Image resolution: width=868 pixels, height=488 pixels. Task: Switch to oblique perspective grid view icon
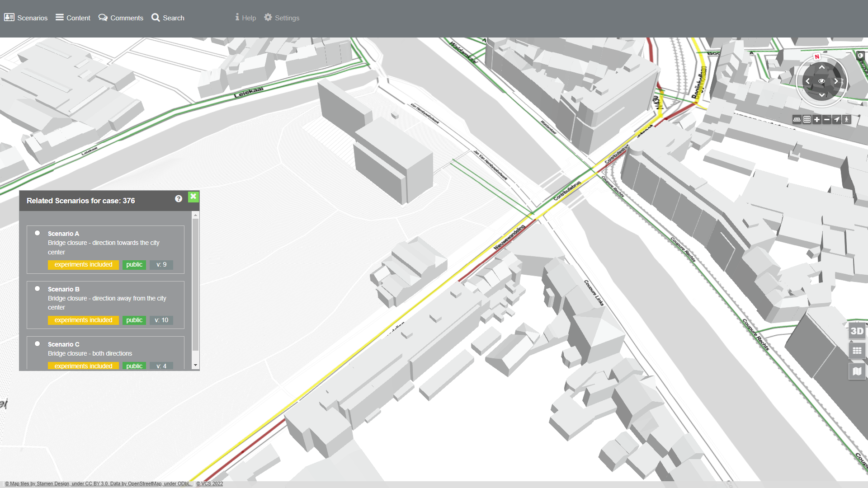pos(797,120)
